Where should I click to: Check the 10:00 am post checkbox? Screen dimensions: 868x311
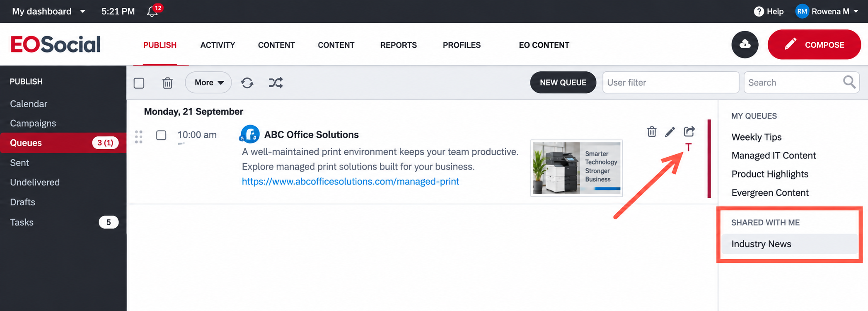[161, 135]
